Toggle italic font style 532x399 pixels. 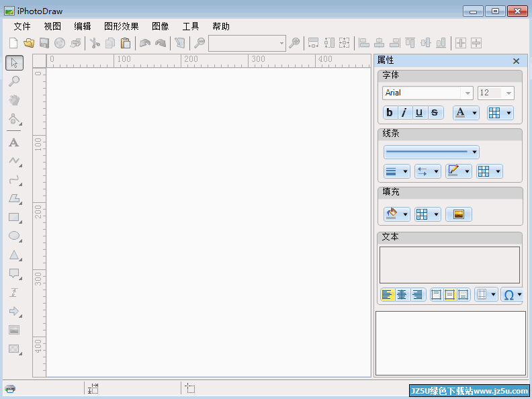[405, 113]
